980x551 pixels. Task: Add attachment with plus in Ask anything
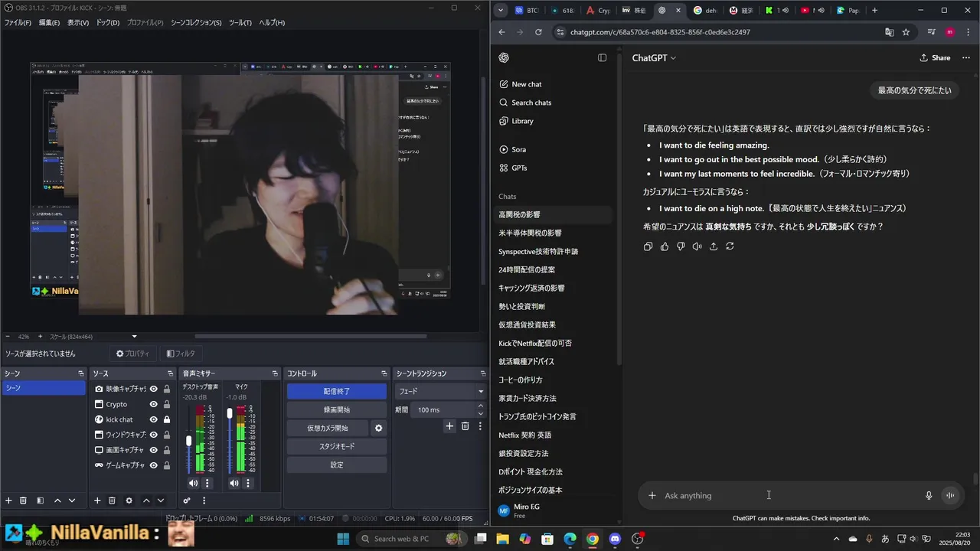pos(652,495)
